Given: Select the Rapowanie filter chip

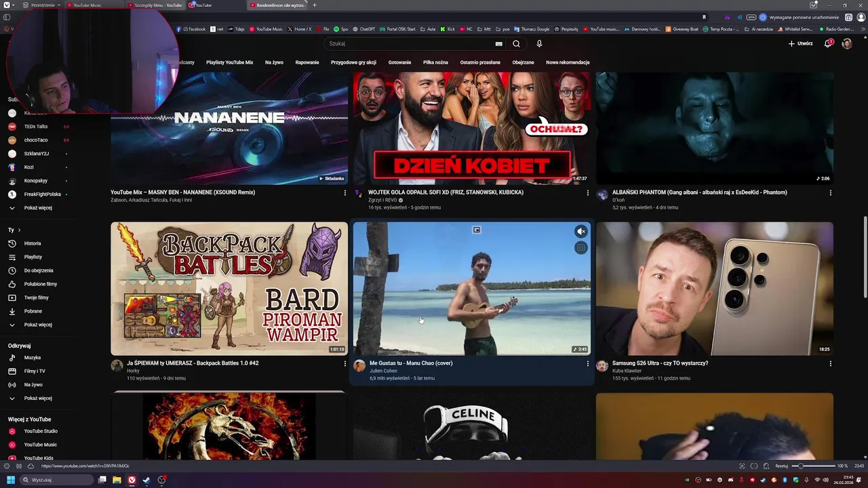Looking at the screenshot, I should click(x=307, y=62).
